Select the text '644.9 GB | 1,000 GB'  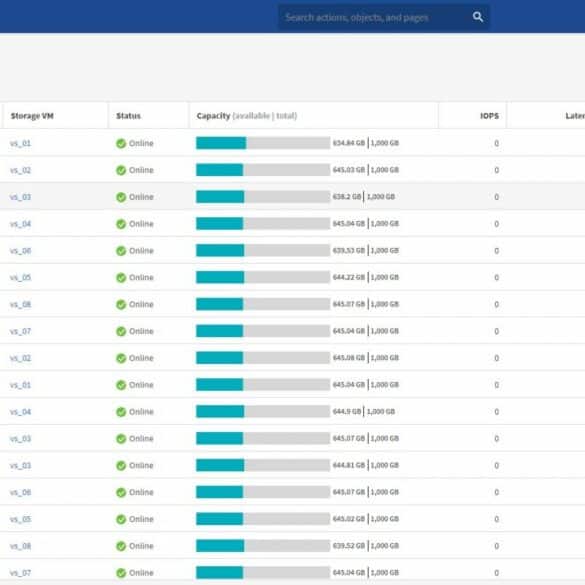pos(364,412)
